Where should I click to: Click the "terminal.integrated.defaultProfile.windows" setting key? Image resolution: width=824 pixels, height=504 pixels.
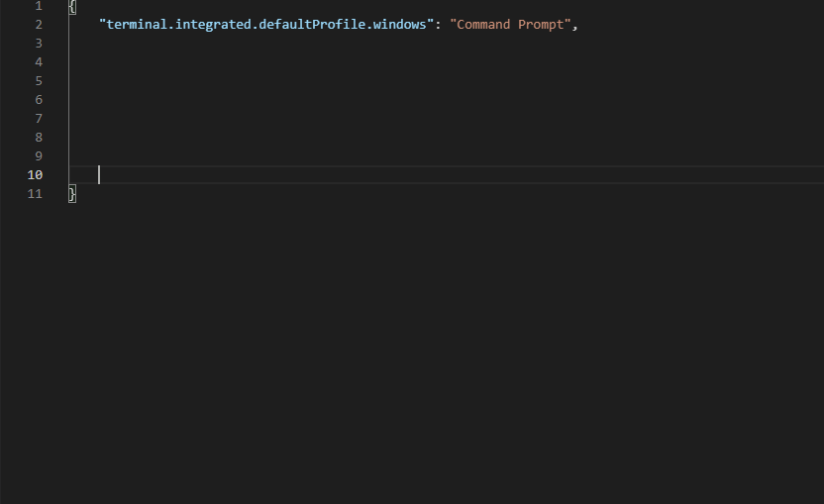[266, 25]
